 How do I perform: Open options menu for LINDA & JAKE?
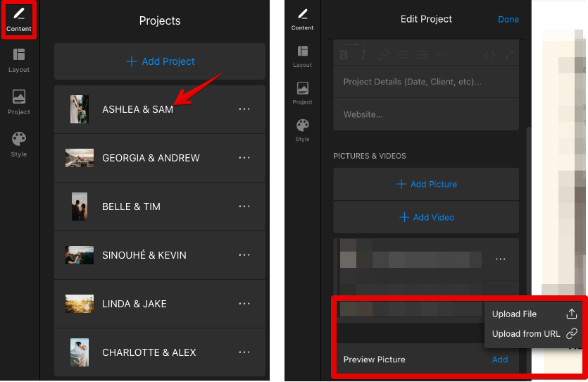[x=244, y=304]
